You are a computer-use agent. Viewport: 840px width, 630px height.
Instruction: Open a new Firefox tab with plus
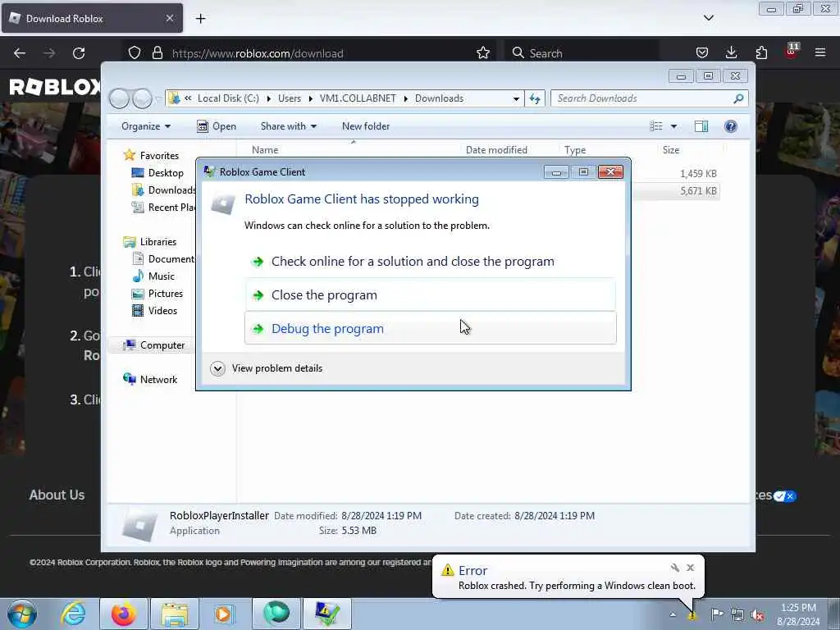click(200, 19)
